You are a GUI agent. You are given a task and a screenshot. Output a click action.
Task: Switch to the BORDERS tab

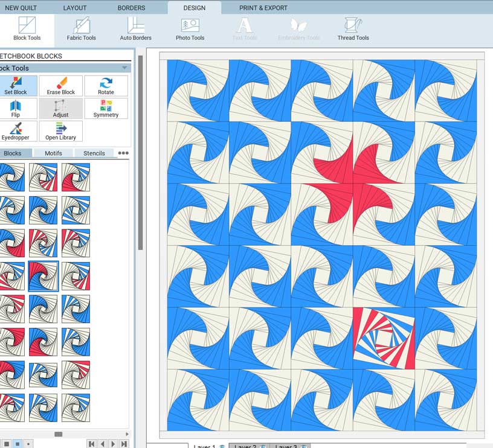(131, 8)
